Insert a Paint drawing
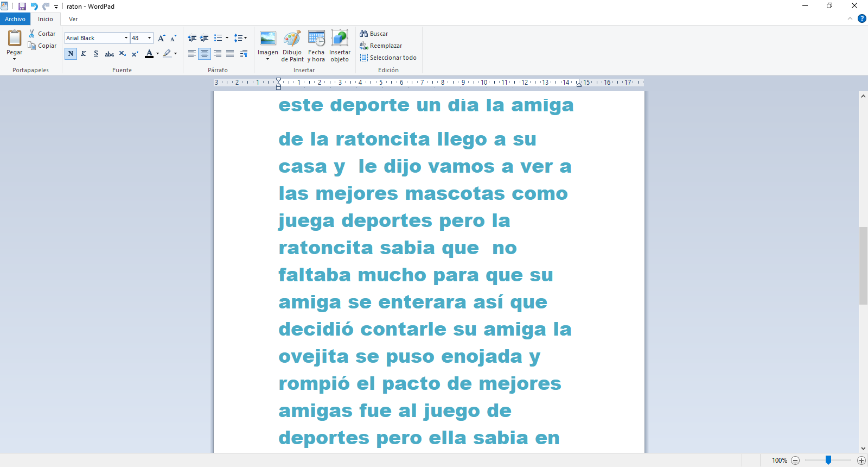Image resolution: width=868 pixels, height=467 pixels. pyautogui.click(x=292, y=39)
